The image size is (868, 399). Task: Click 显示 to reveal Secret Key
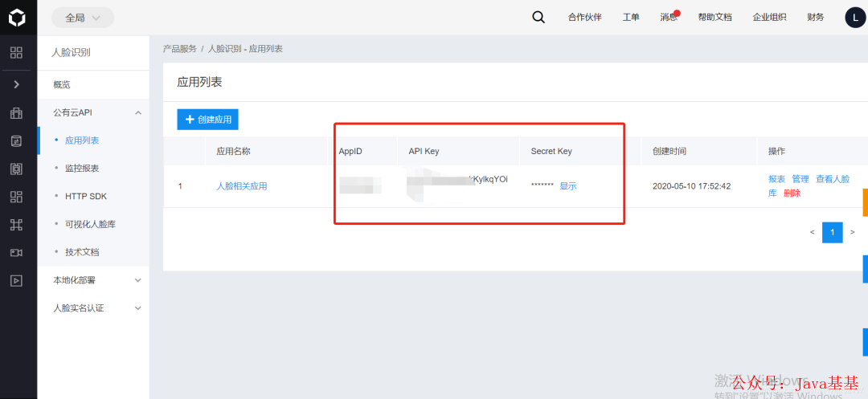[568, 186]
